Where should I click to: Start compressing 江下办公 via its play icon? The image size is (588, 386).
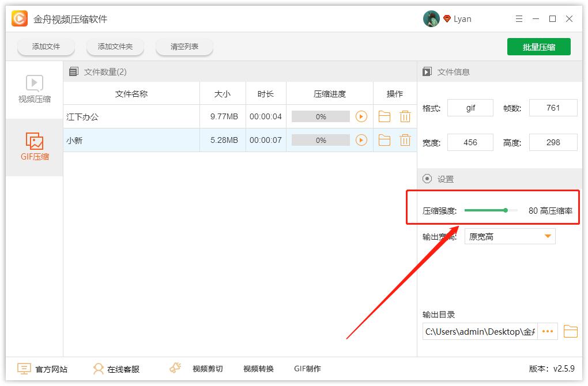[x=363, y=116]
